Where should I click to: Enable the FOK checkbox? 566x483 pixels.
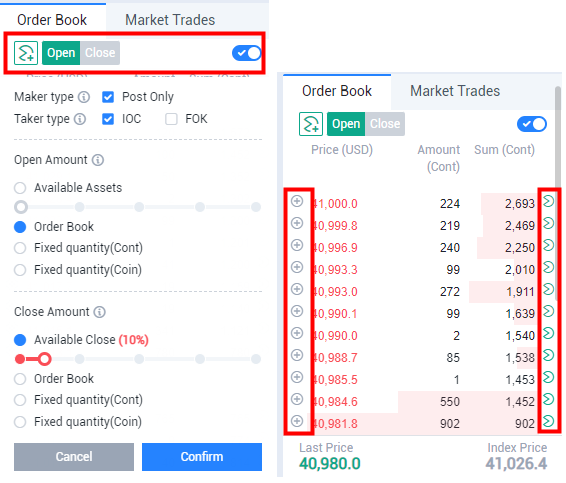click(171, 119)
